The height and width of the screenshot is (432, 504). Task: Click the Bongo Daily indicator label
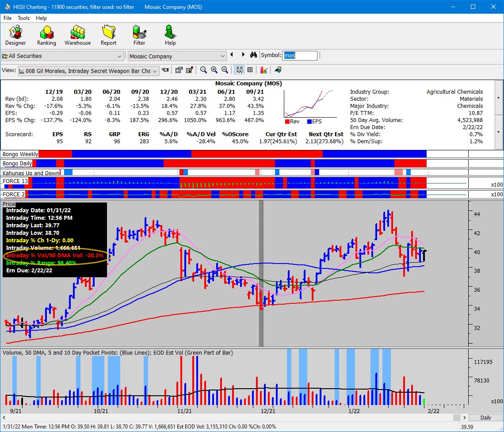tap(17, 163)
